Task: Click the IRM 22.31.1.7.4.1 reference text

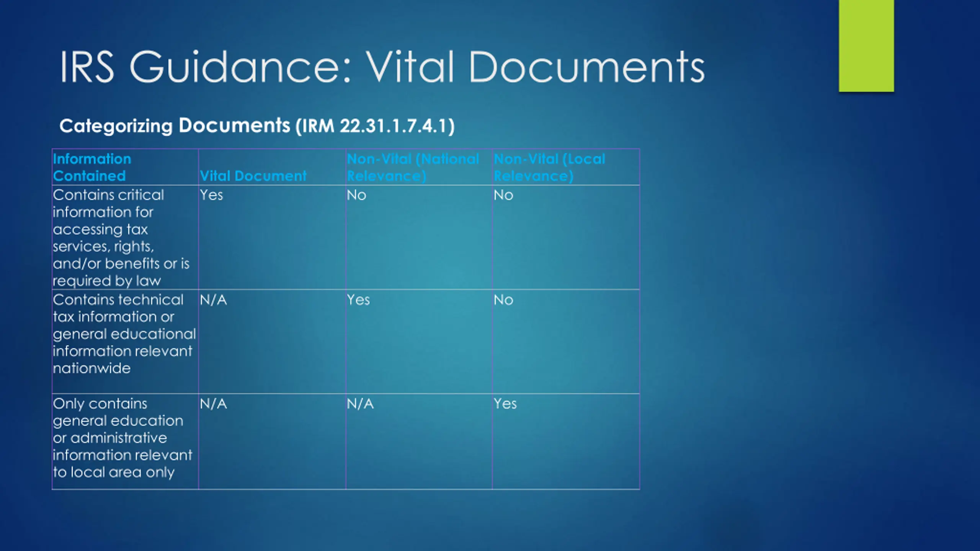Action: [x=375, y=126]
